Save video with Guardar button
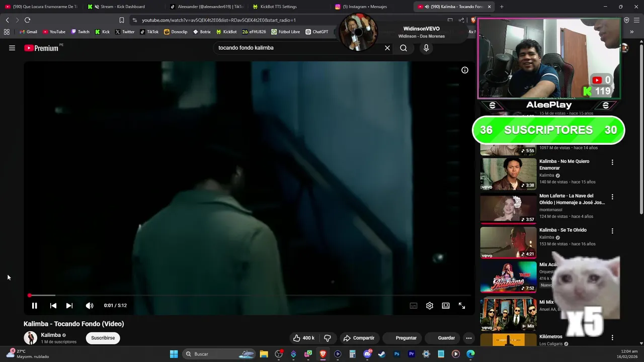This screenshot has height=362, width=644. pos(442,338)
